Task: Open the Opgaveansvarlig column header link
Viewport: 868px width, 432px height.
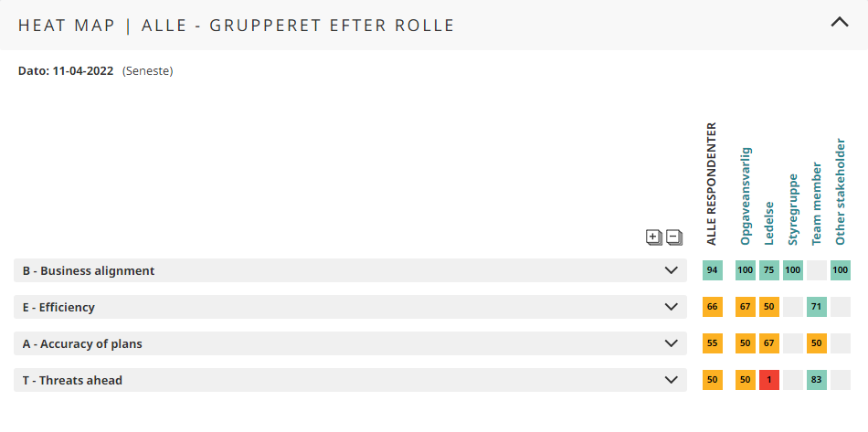Action: click(x=746, y=195)
